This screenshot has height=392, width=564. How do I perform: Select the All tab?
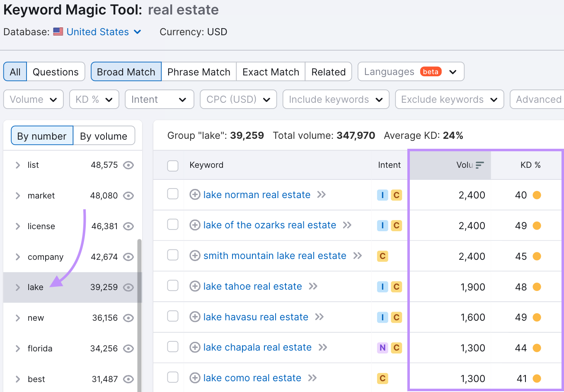(15, 72)
